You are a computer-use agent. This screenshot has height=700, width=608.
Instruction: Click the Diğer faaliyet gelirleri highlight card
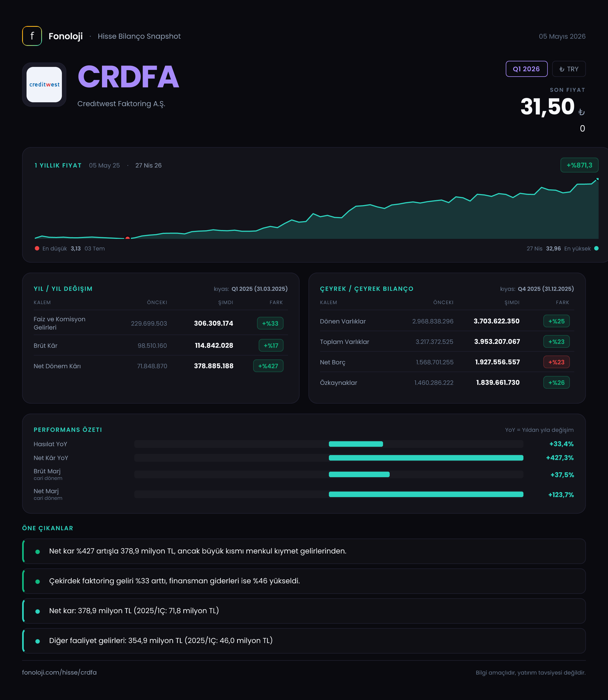pos(304,641)
